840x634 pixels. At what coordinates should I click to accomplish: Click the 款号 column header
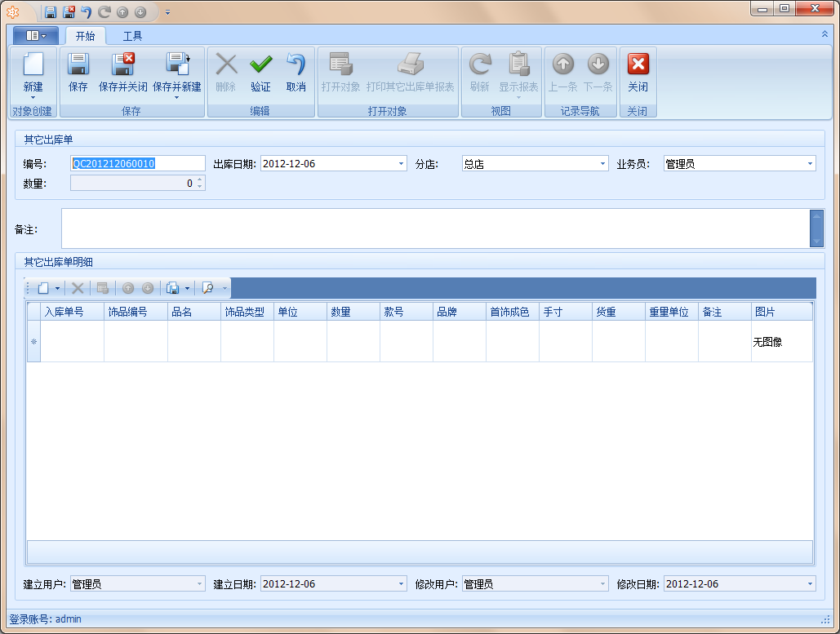point(407,312)
